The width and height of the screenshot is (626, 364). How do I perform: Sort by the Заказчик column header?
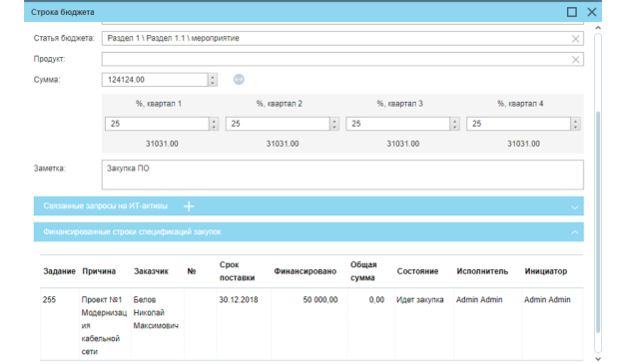coord(151,271)
